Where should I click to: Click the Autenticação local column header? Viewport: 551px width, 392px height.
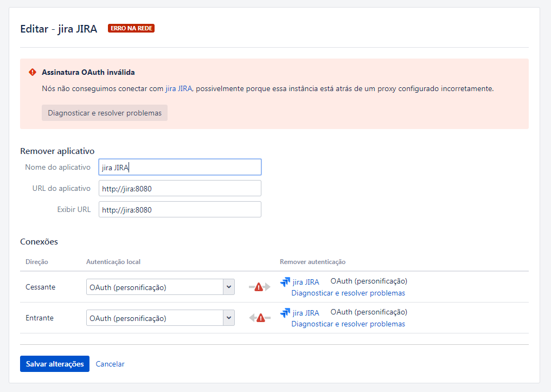tap(113, 262)
